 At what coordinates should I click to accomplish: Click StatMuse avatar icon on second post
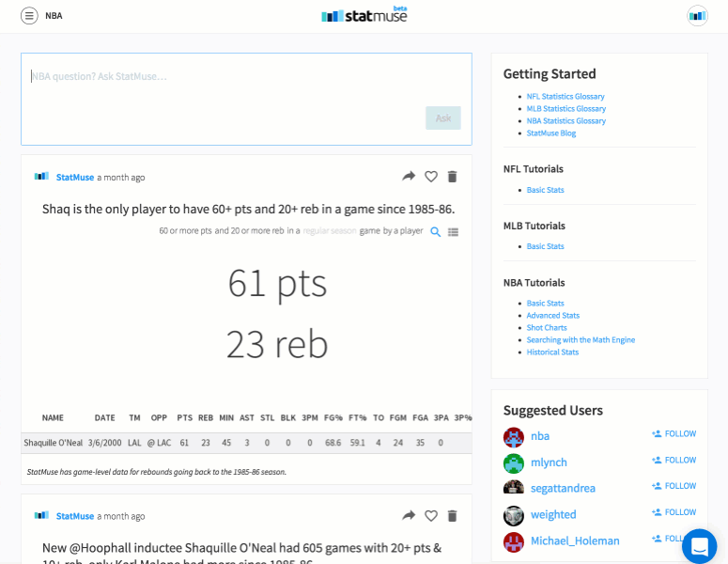41,515
